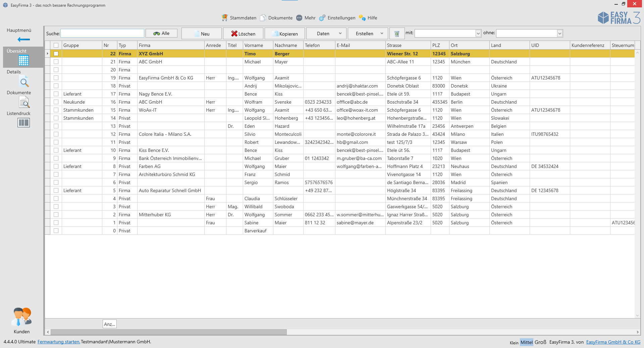Viewport: 644px width, 348px height.
Task: Click the EasyFirma cube icon in the title bar
Action: [x=5, y=5]
